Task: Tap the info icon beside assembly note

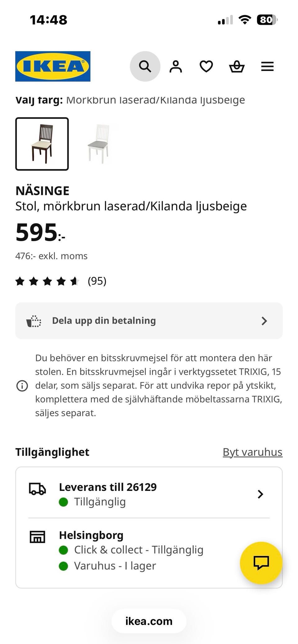Action: 22,386
